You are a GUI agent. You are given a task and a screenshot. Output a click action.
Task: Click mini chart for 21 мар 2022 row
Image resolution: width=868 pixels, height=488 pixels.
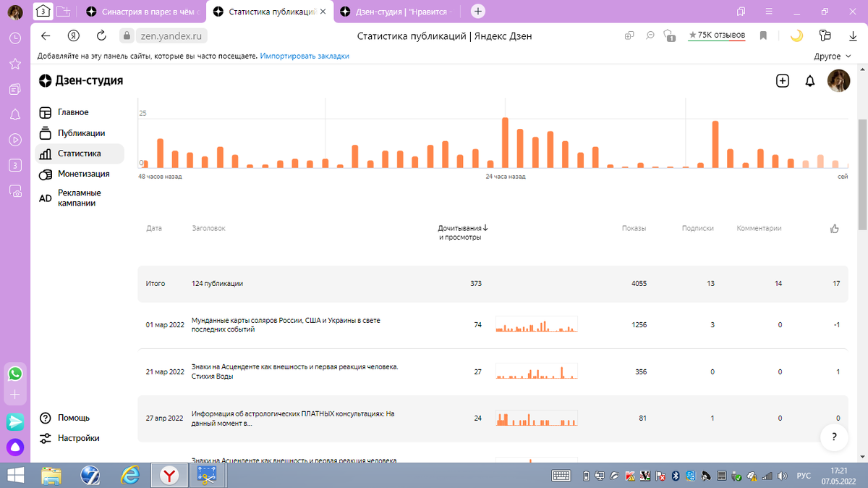[x=536, y=371]
